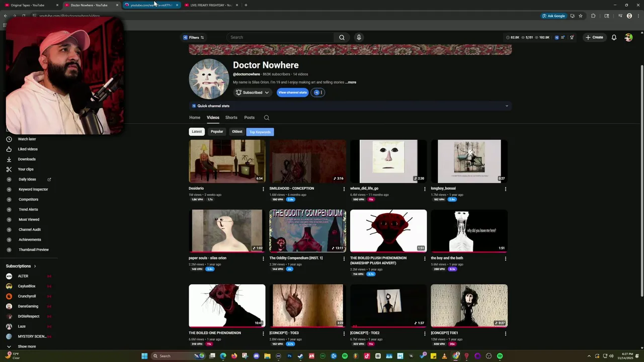Open Liked videos in sidebar
The image size is (644, 362).
[29, 149]
